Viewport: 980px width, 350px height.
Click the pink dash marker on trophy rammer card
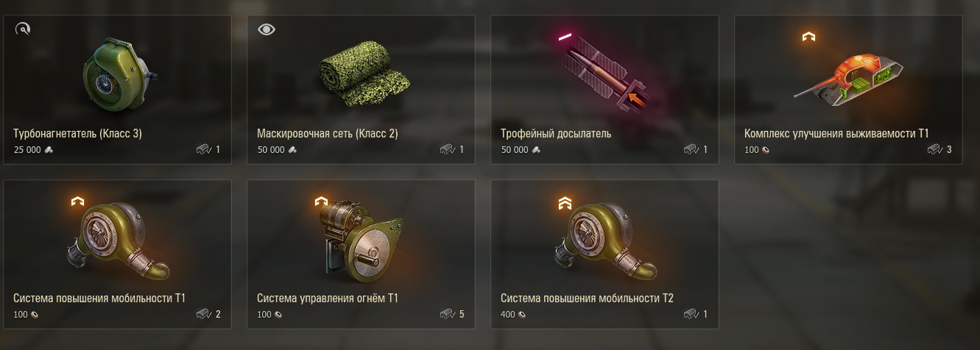[565, 36]
